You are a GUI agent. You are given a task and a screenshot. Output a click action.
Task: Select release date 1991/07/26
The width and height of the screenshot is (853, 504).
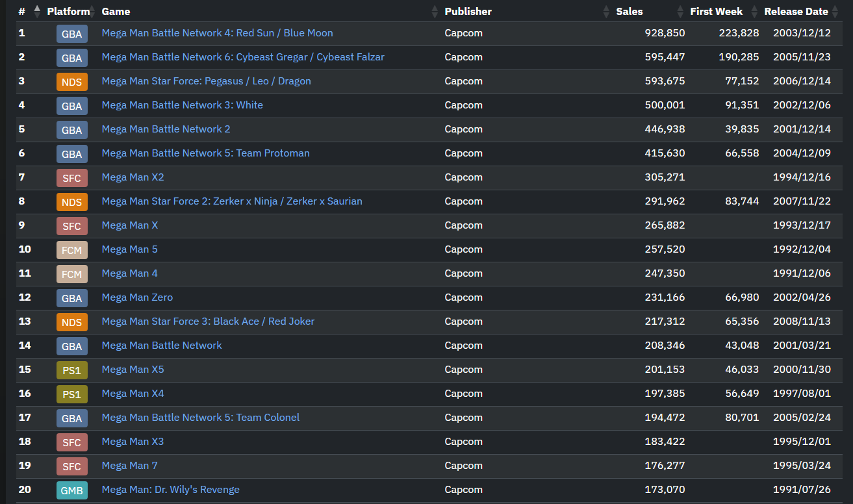tap(802, 490)
